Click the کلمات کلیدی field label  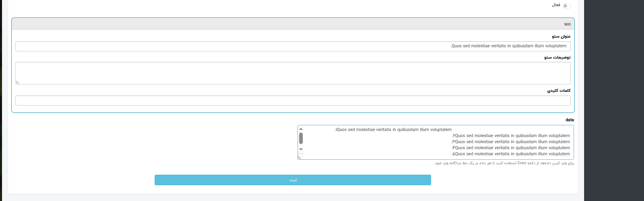[559, 91]
